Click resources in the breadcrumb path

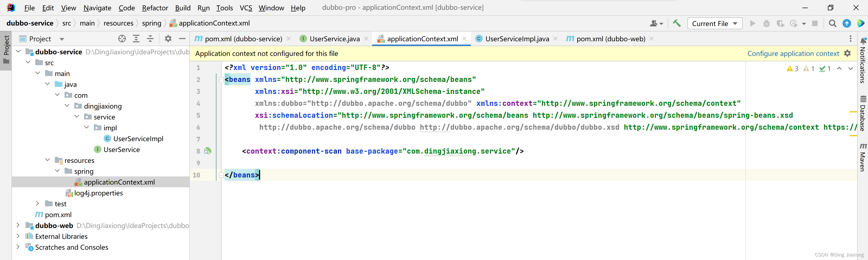118,23
